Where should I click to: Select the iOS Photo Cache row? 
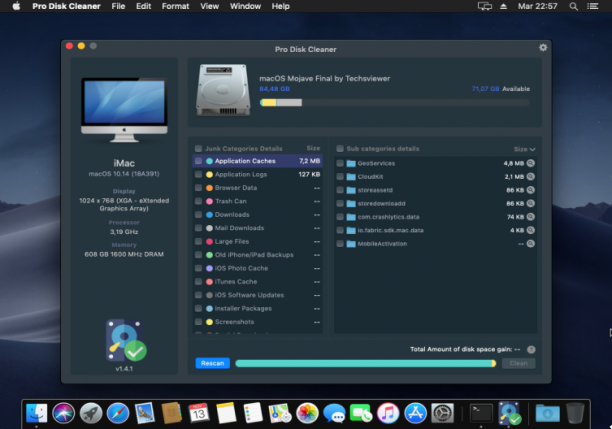(258, 268)
